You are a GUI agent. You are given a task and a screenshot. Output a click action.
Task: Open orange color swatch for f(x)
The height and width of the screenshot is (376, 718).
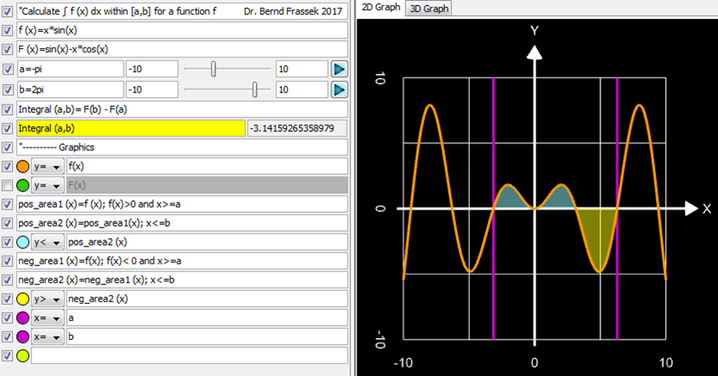click(22, 166)
